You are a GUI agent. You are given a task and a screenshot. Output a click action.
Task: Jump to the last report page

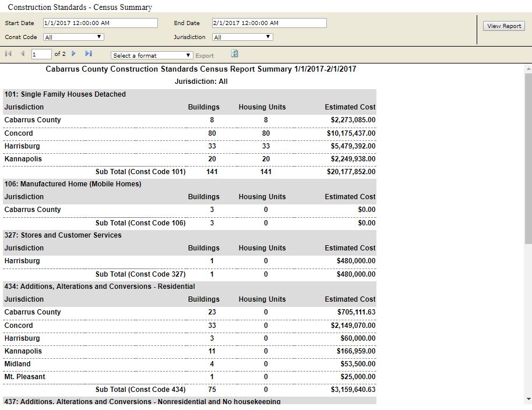tap(89, 54)
